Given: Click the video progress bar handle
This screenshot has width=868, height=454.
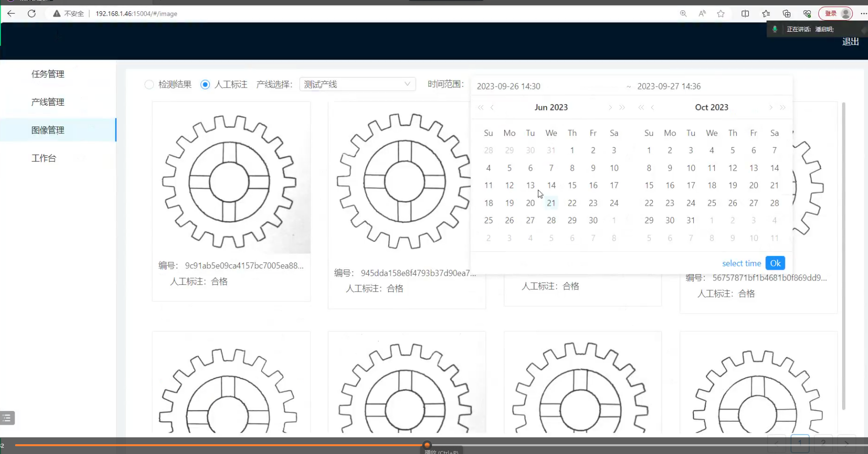Looking at the screenshot, I should point(427,445).
